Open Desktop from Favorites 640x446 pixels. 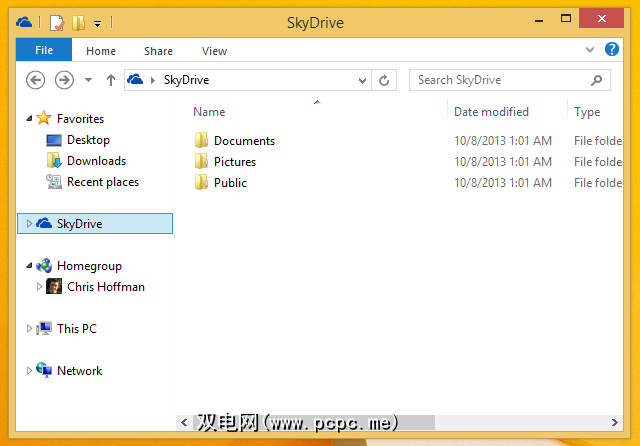pos(88,140)
